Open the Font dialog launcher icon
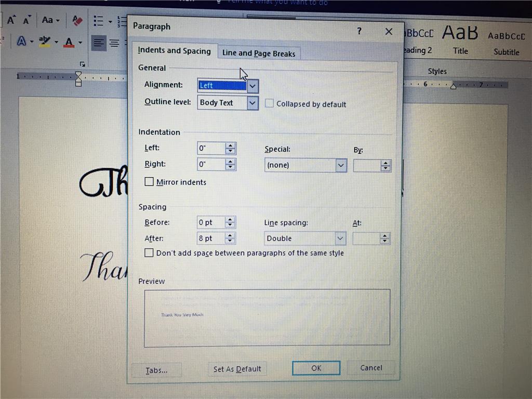The image size is (532, 399). (82, 64)
